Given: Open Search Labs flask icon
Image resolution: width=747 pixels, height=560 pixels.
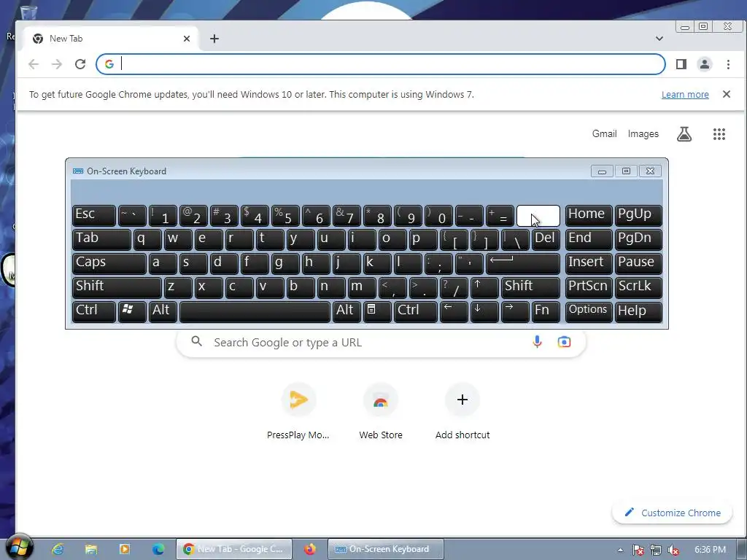Looking at the screenshot, I should point(684,134).
